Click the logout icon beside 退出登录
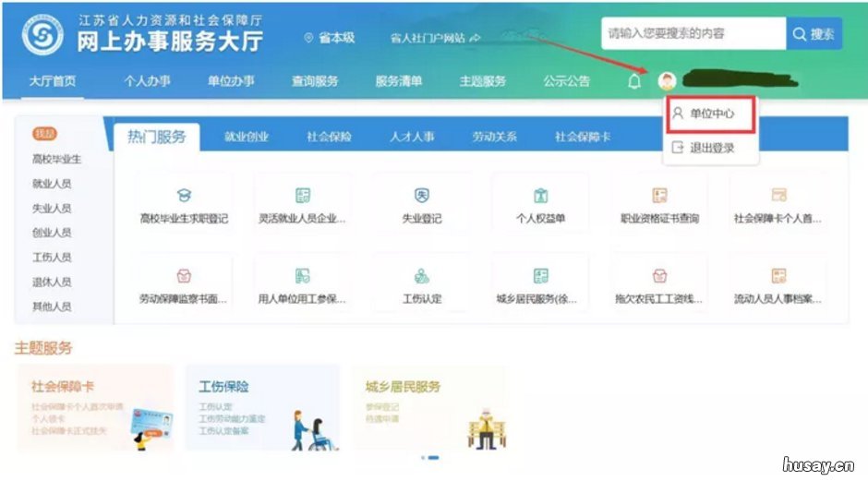Image resolution: width=868 pixels, height=481 pixels. click(678, 147)
